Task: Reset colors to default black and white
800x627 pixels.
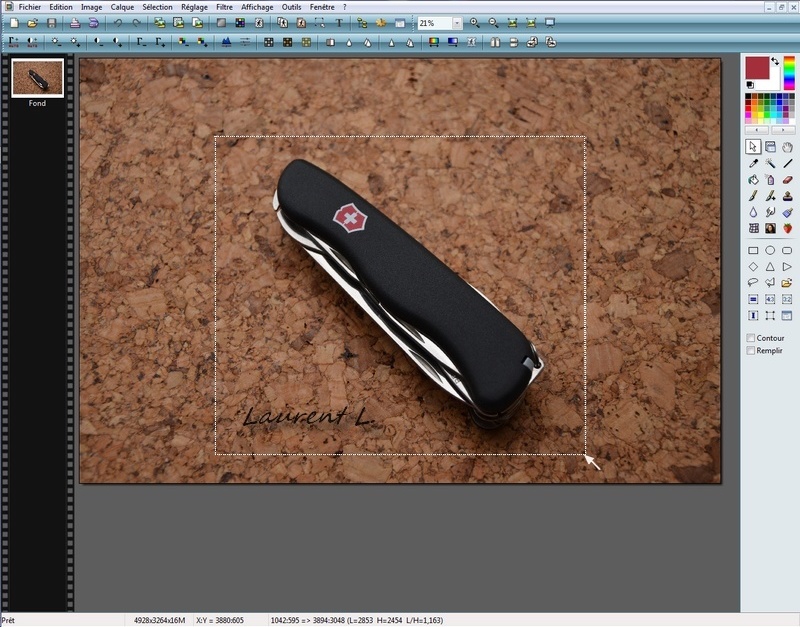Action: pyautogui.click(x=749, y=85)
